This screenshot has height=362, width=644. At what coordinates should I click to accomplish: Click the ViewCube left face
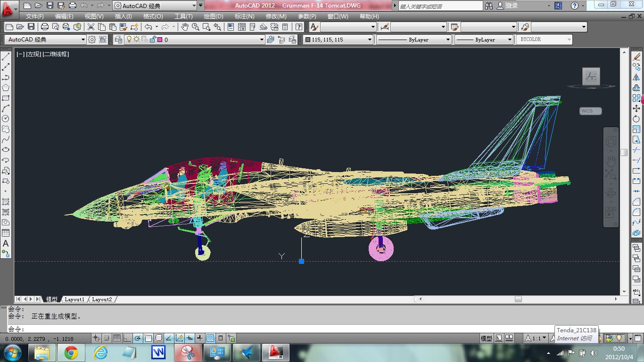click(591, 76)
